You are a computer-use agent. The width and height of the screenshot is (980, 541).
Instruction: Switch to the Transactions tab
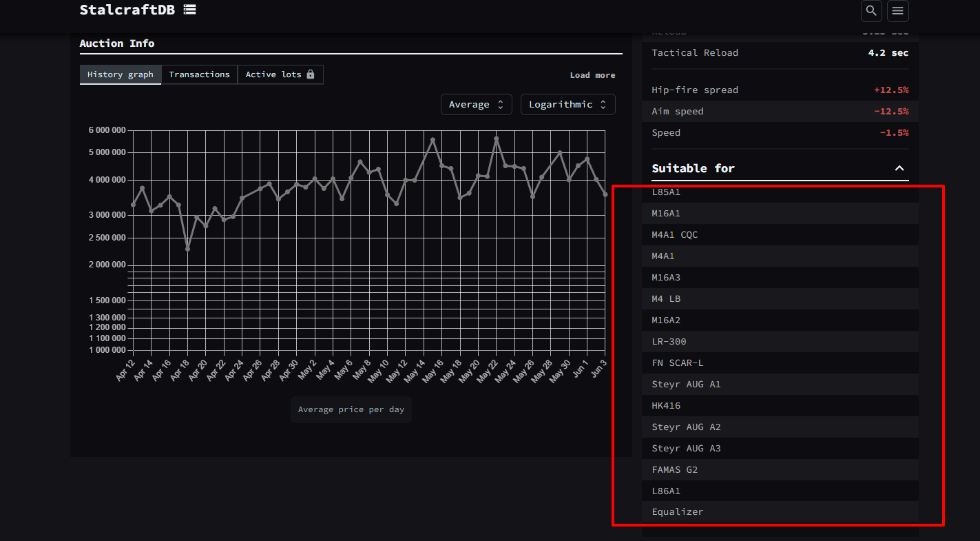pos(200,74)
